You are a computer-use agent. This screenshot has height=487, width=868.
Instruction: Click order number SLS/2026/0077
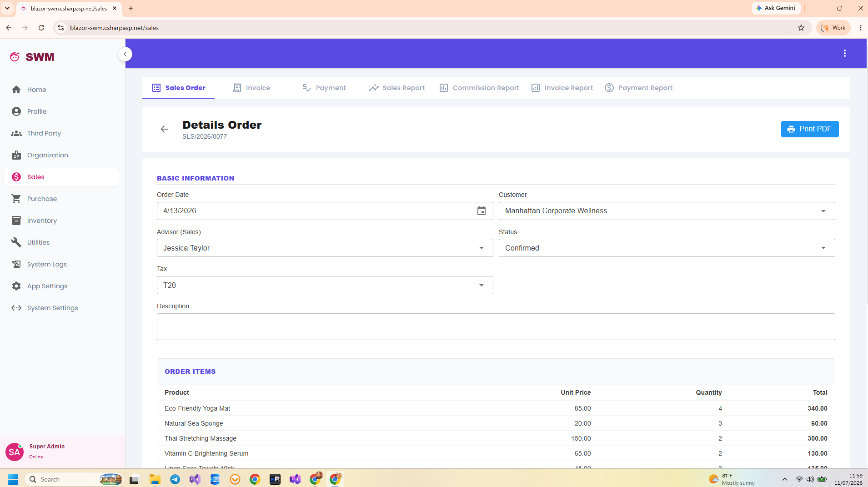pyautogui.click(x=205, y=136)
